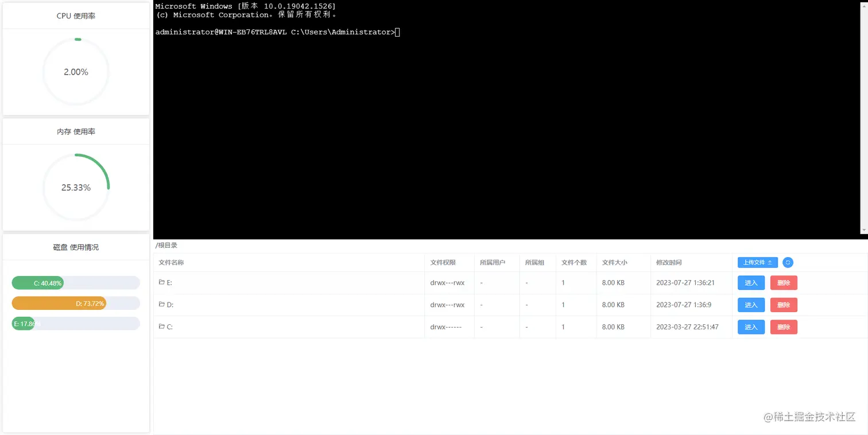Click the C: 40.48% disk usage bar
Viewport: 868px width, 435px height.
[x=76, y=283]
